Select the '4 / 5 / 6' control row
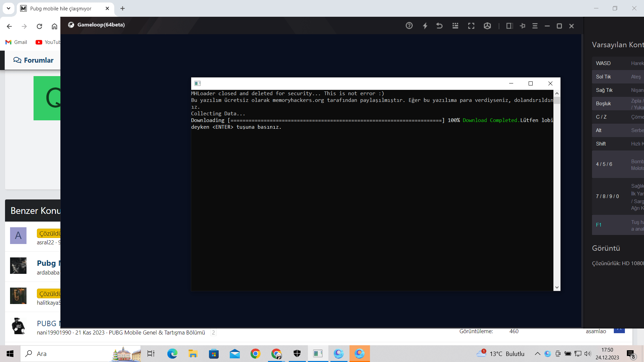The height and width of the screenshot is (362, 644). 618,164
